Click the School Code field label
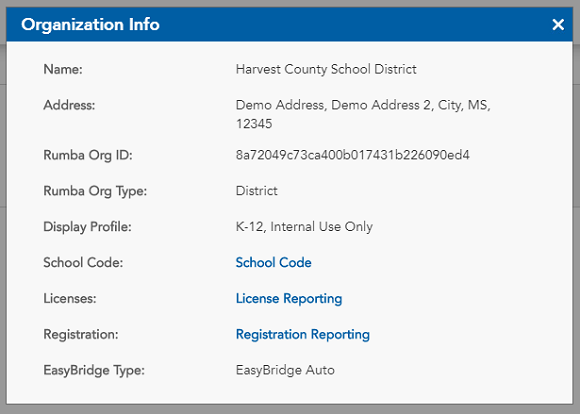The width and height of the screenshot is (580, 414). [x=83, y=263]
